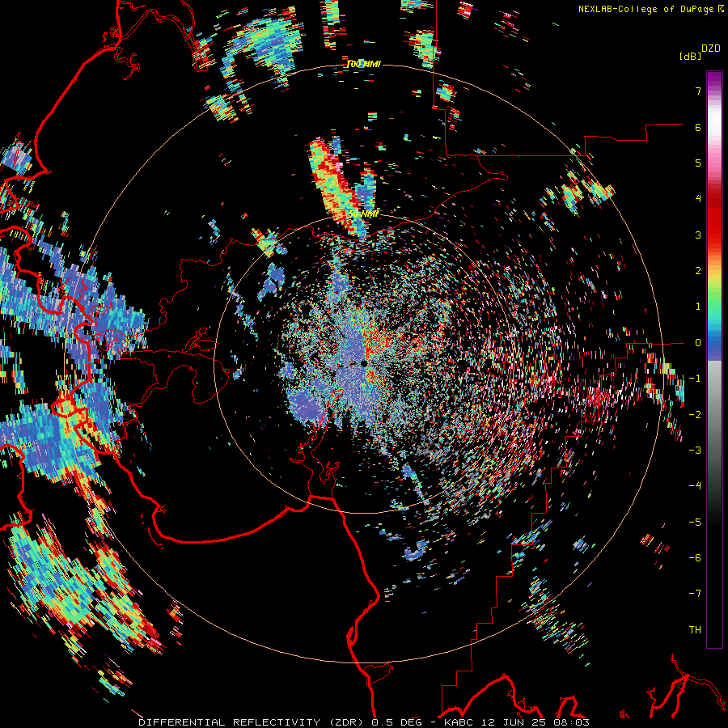
Task: Click the color scale value -3
Action: click(695, 451)
